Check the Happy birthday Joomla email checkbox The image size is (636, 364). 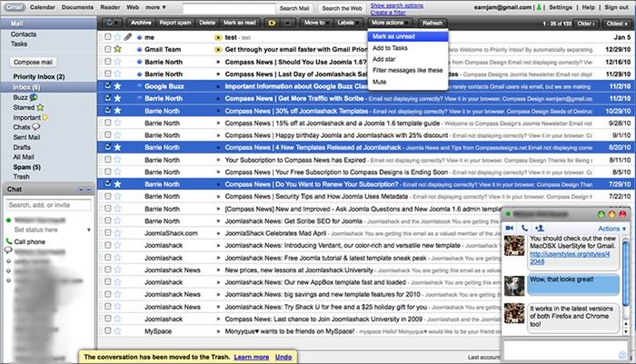(x=107, y=134)
